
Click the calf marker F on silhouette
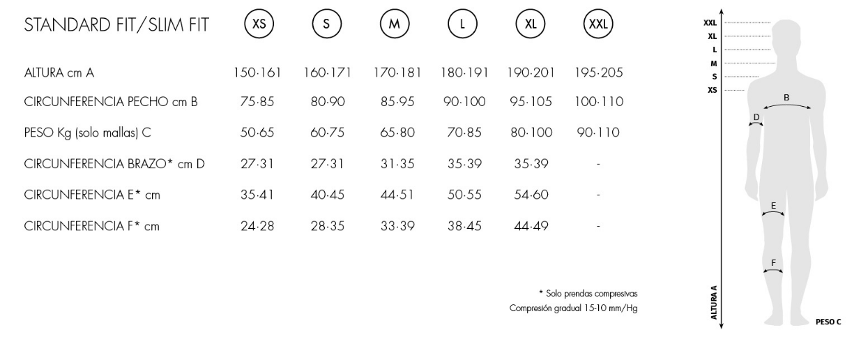click(773, 267)
